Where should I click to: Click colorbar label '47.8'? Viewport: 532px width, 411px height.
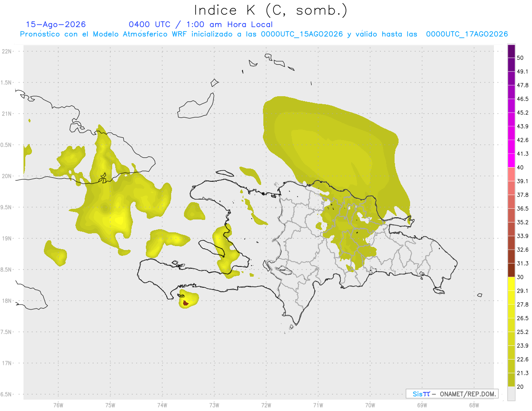[523, 85]
